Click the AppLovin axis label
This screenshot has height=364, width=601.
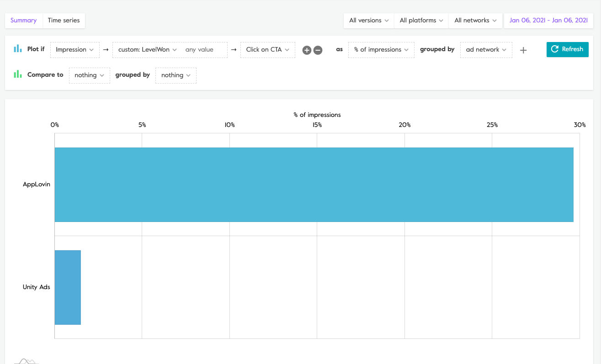[37, 185]
